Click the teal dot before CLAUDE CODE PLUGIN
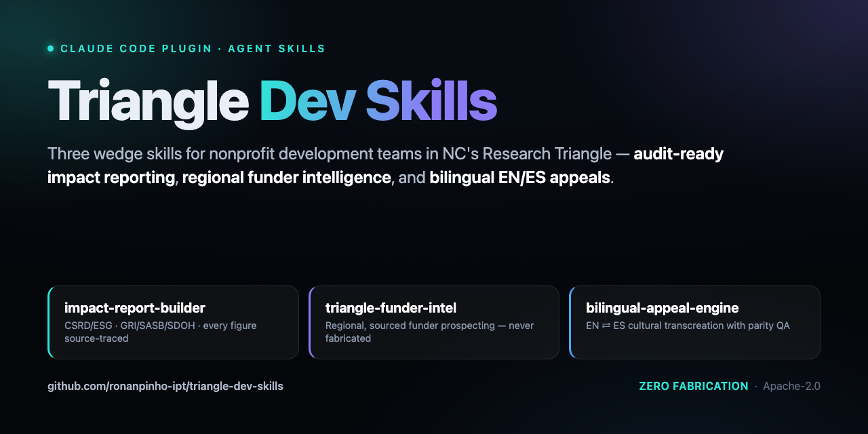The width and height of the screenshot is (868, 434). click(50, 49)
